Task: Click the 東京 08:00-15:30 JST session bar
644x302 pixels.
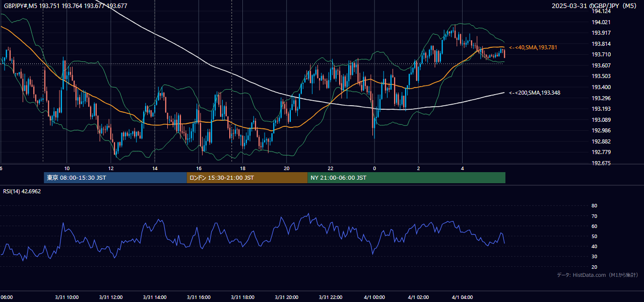Action: coord(115,178)
